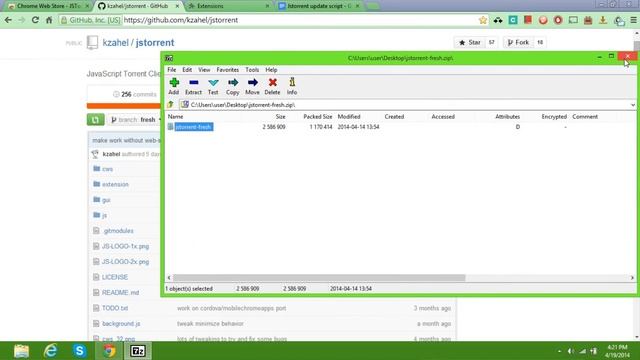Click the left arrow of 7-Zip horizontal scrollbar
This screenshot has height=360, width=640.
pos(169,278)
